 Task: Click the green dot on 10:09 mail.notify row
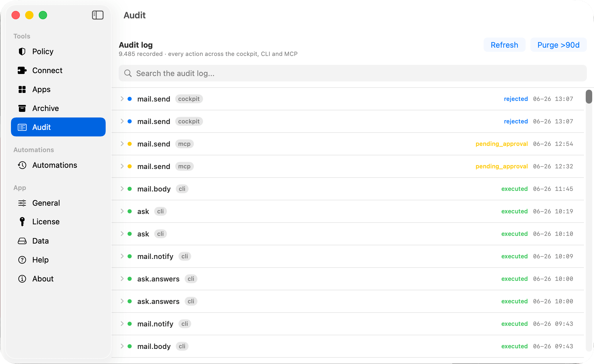tap(130, 256)
